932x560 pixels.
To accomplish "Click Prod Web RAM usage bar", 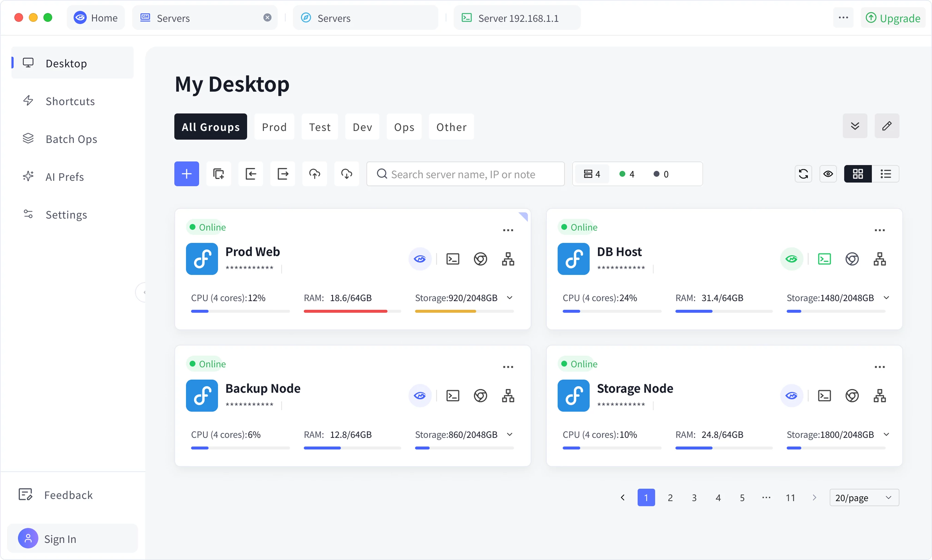I will pos(353,311).
